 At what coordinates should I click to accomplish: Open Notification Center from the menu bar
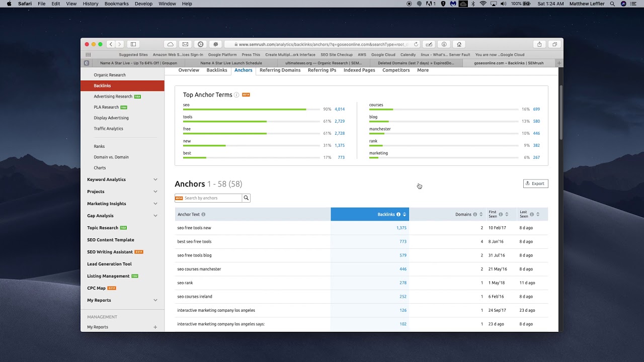pyautogui.click(x=634, y=4)
